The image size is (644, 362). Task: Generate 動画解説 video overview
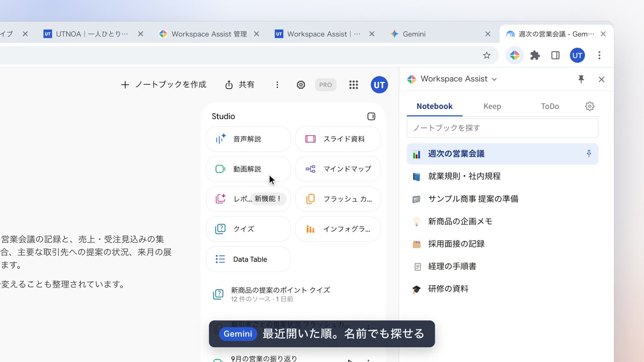(248, 169)
